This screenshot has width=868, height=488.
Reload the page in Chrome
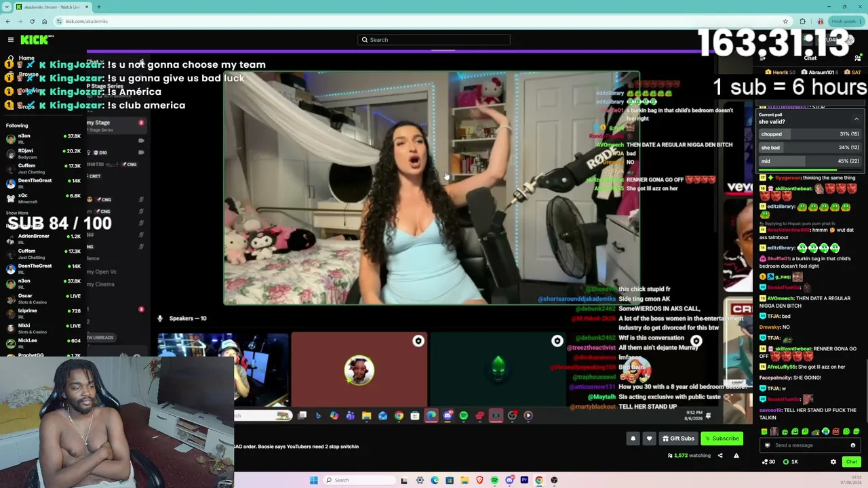(x=32, y=21)
